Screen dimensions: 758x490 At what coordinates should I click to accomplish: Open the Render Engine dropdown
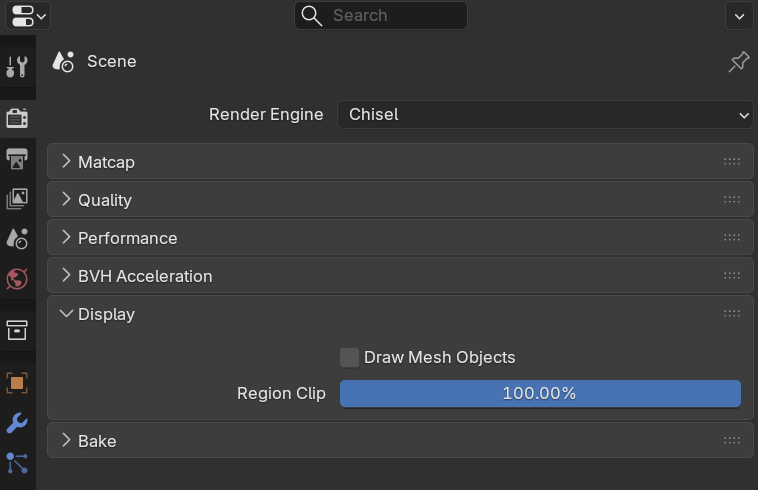click(x=545, y=115)
